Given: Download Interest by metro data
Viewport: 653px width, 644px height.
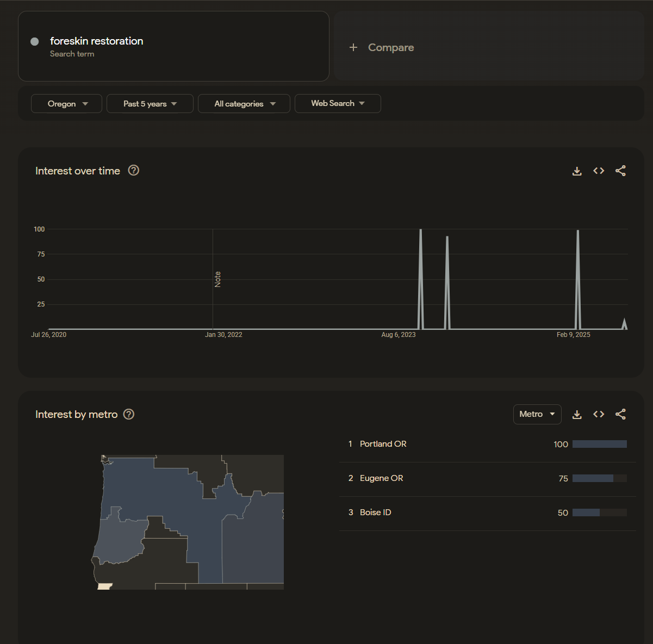Looking at the screenshot, I should pyautogui.click(x=577, y=415).
